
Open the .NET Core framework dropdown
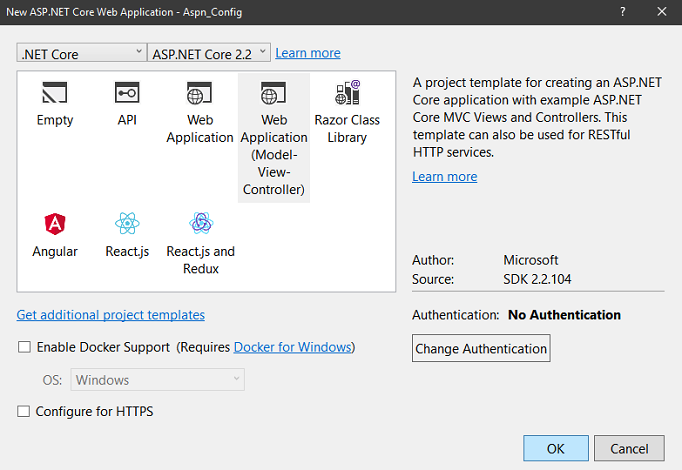tap(81, 53)
